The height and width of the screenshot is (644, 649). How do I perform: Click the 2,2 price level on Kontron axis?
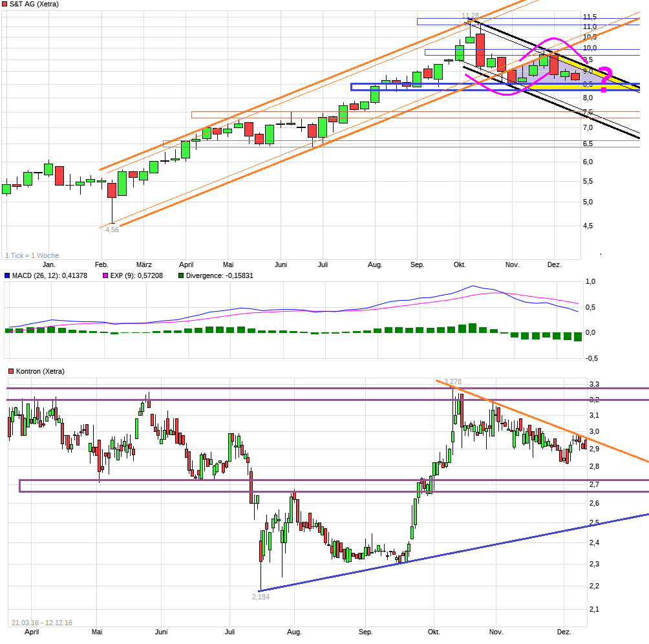pyautogui.click(x=594, y=586)
